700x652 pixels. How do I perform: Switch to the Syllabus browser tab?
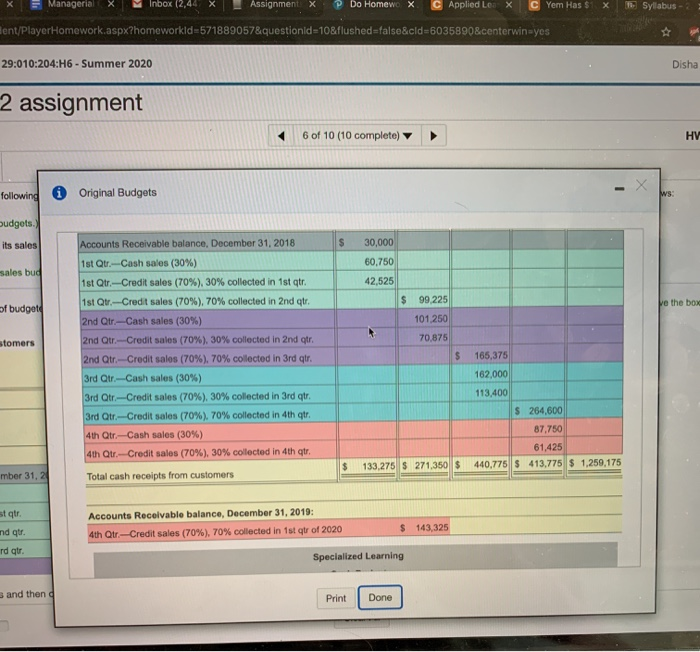(x=661, y=6)
